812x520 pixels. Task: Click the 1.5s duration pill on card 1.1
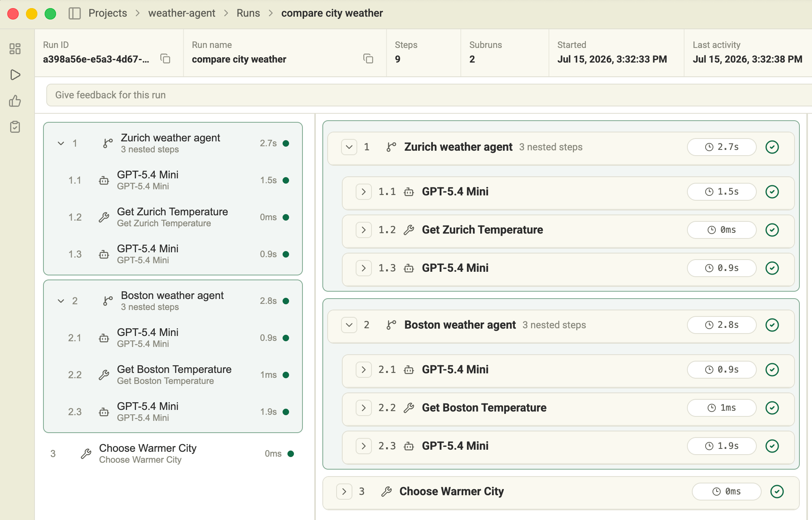coord(721,192)
